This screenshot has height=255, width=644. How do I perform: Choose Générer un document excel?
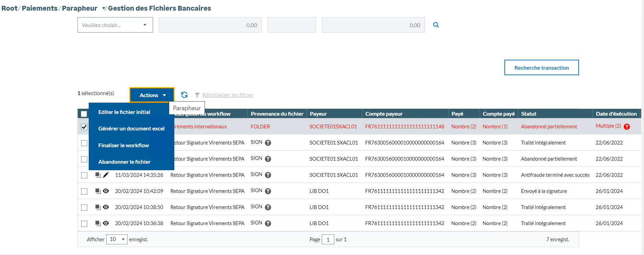(x=131, y=129)
